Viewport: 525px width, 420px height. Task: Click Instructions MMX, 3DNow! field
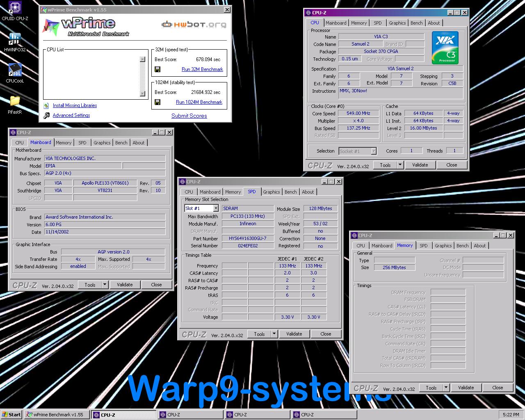tap(401, 93)
